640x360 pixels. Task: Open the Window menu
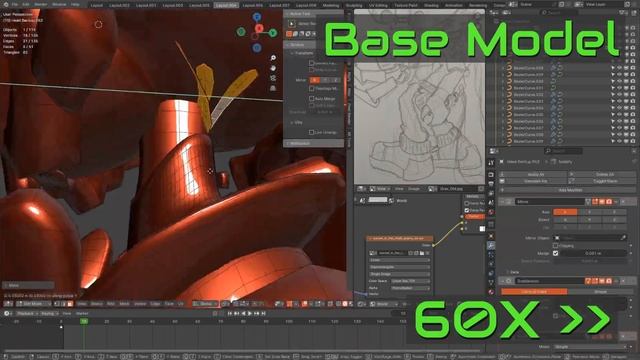click(x=59, y=4)
